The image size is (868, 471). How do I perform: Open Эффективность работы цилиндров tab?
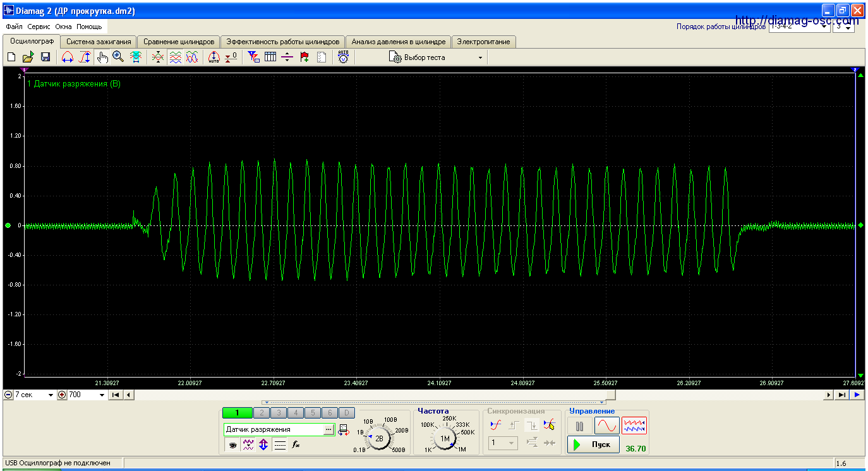point(283,42)
